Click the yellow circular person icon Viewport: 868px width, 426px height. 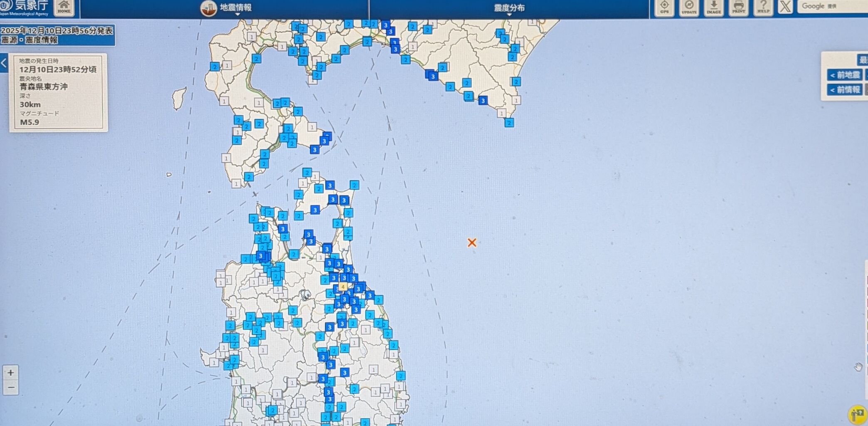[857, 414]
